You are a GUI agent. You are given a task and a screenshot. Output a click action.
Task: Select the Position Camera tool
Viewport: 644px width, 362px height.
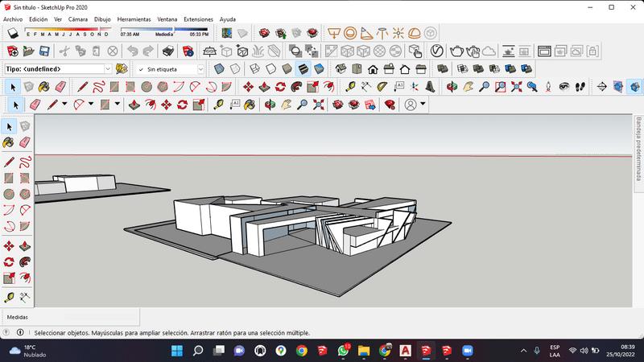coord(548,87)
